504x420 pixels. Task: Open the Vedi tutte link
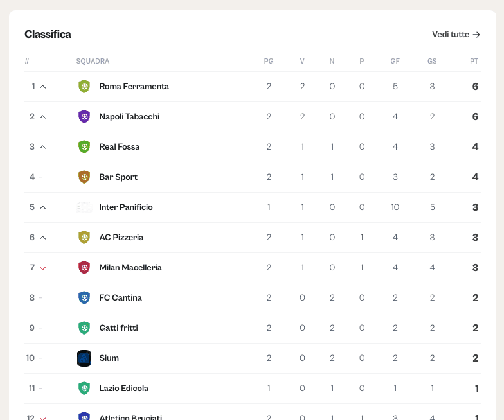point(456,35)
